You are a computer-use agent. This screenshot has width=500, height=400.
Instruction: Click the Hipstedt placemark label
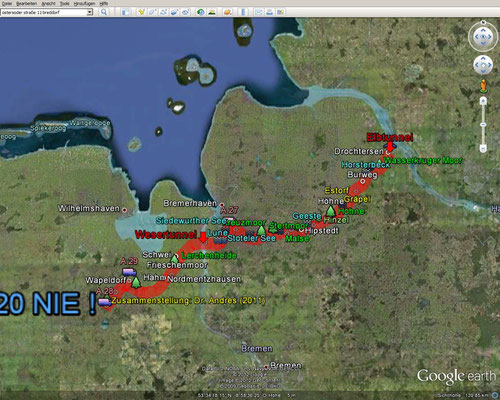tap(322, 231)
